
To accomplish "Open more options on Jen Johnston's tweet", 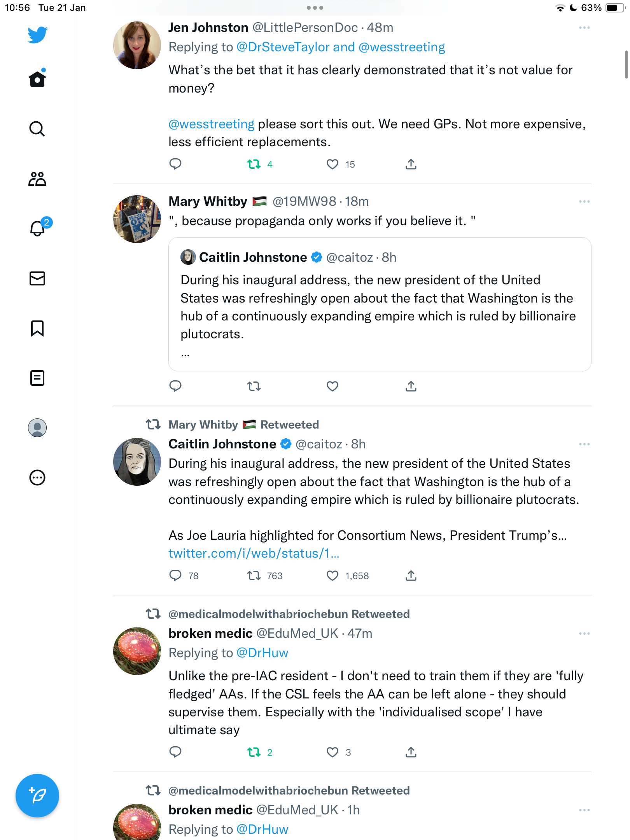I will (584, 28).
